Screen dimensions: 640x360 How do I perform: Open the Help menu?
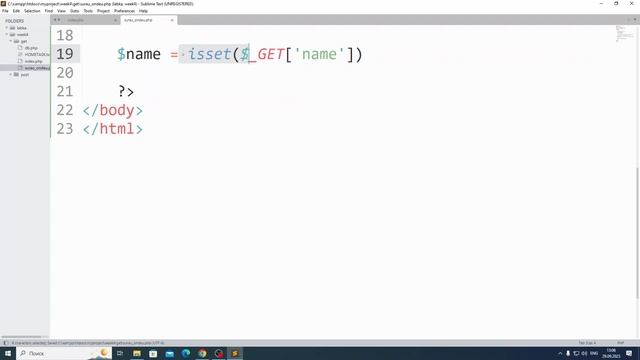143,11
